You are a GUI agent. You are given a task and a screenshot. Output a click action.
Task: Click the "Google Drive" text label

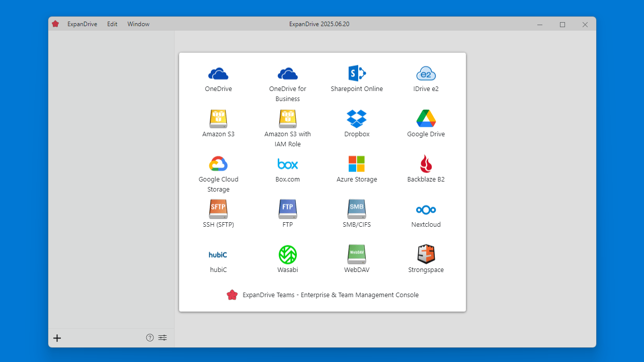(426, 134)
